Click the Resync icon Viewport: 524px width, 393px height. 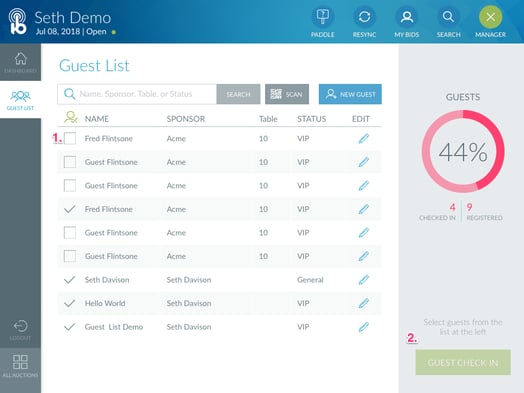(364, 17)
